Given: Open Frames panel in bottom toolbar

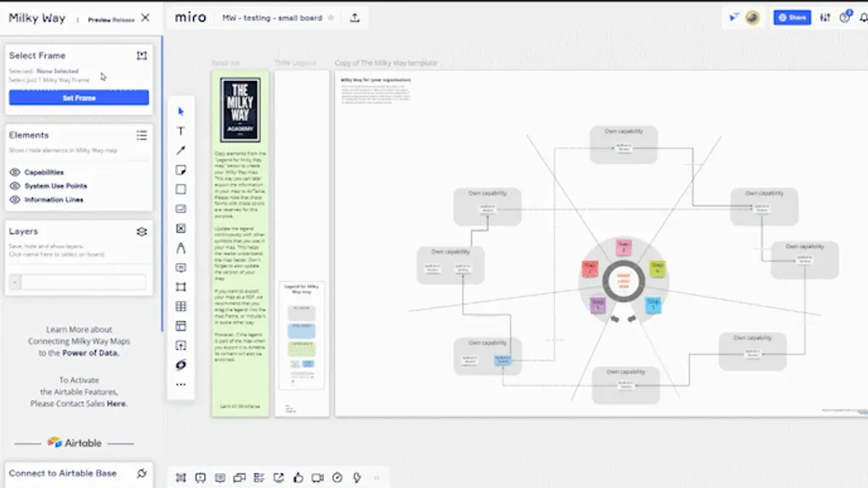Looking at the screenshot, I should pyautogui.click(x=181, y=477).
